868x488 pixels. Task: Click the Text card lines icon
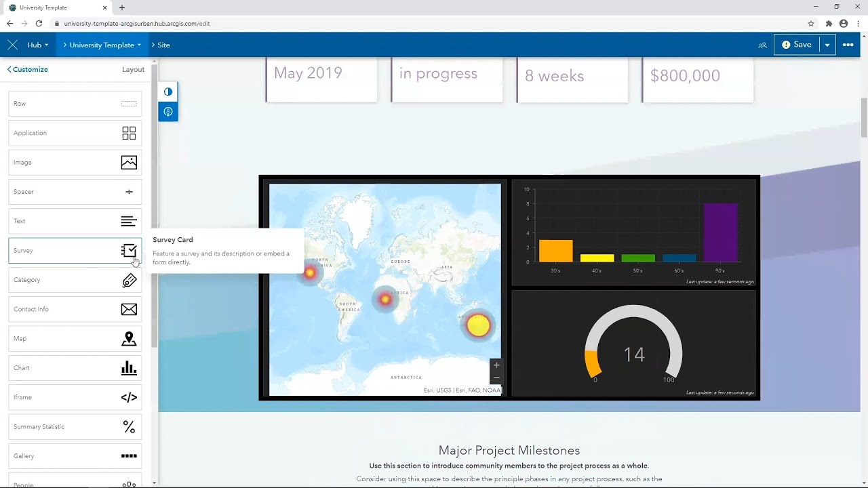pyautogui.click(x=129, y=221)
